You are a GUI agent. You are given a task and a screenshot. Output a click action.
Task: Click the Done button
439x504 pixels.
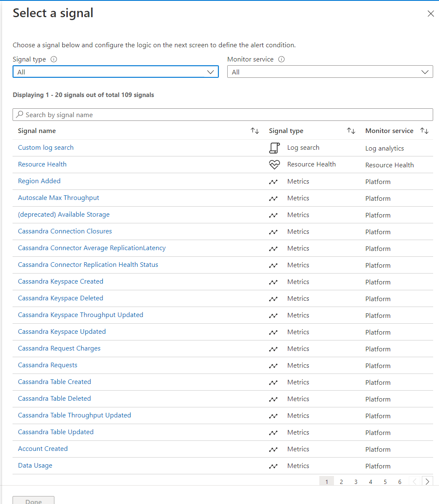coord(33,501)
